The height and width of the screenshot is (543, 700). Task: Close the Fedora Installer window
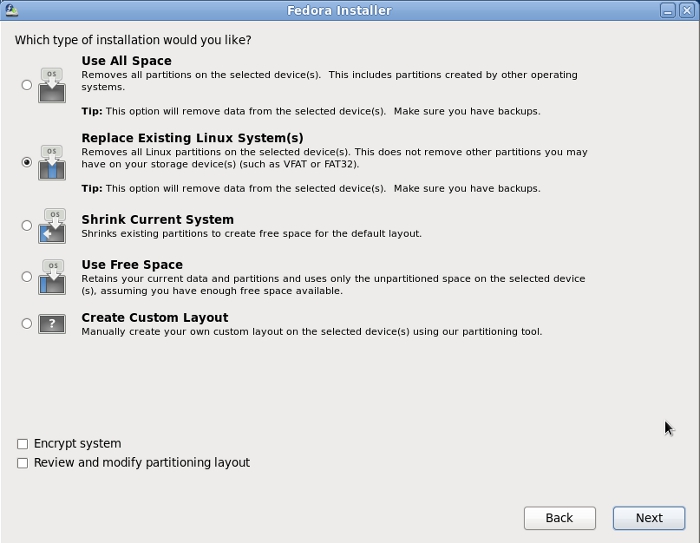click(686, 10)
